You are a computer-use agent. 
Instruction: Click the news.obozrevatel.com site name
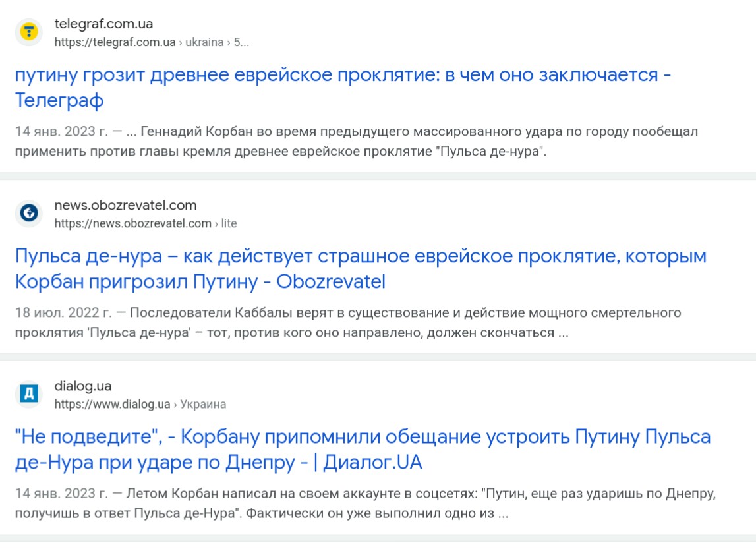click(x=125, y=205)
